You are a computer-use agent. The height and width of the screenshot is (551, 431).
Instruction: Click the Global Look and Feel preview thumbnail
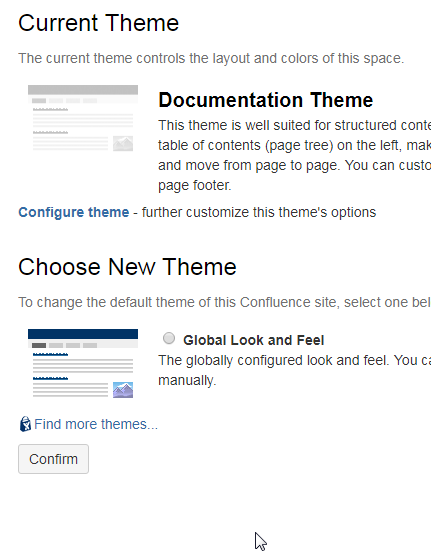pos(83,363)
